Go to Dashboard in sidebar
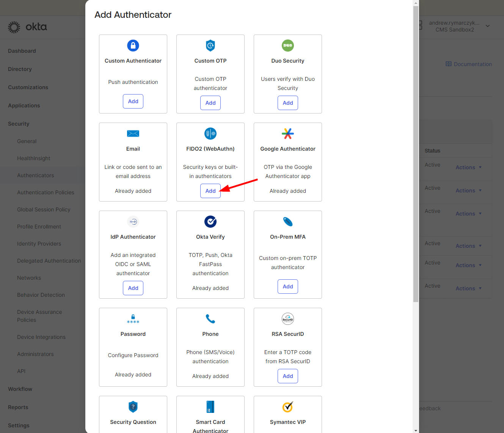Viewport: 504px width, 433px height. [x=22, y=51]
